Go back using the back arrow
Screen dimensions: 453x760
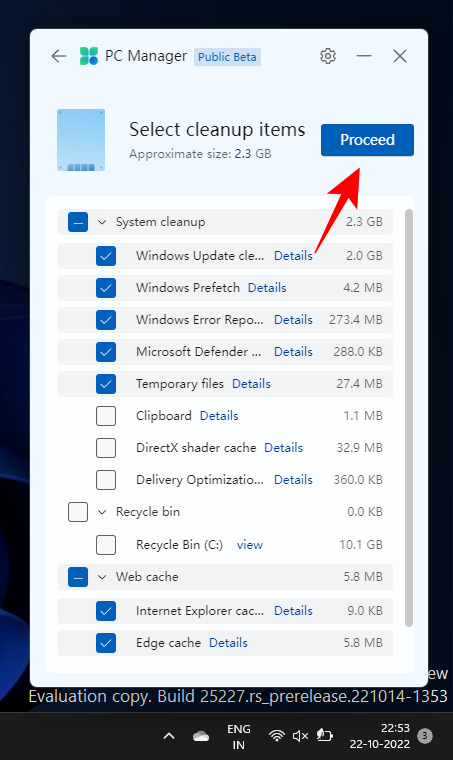point(59,56)
